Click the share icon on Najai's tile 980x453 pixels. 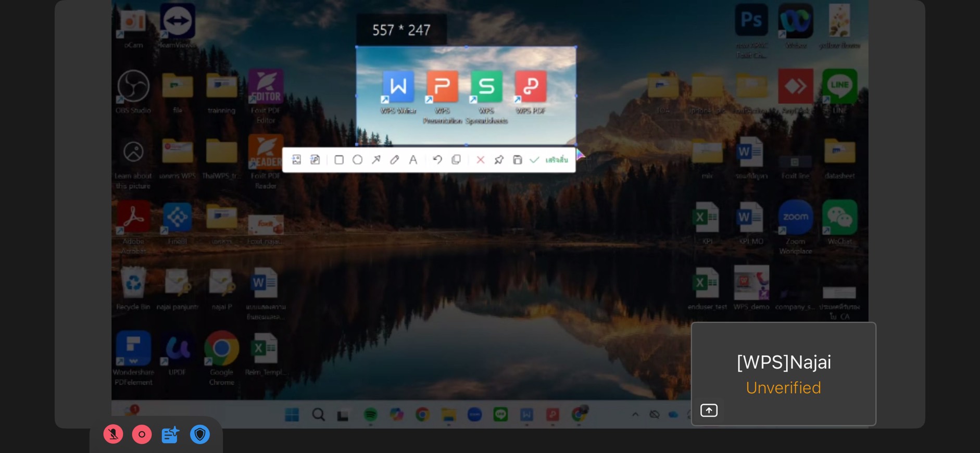point(709,410)
